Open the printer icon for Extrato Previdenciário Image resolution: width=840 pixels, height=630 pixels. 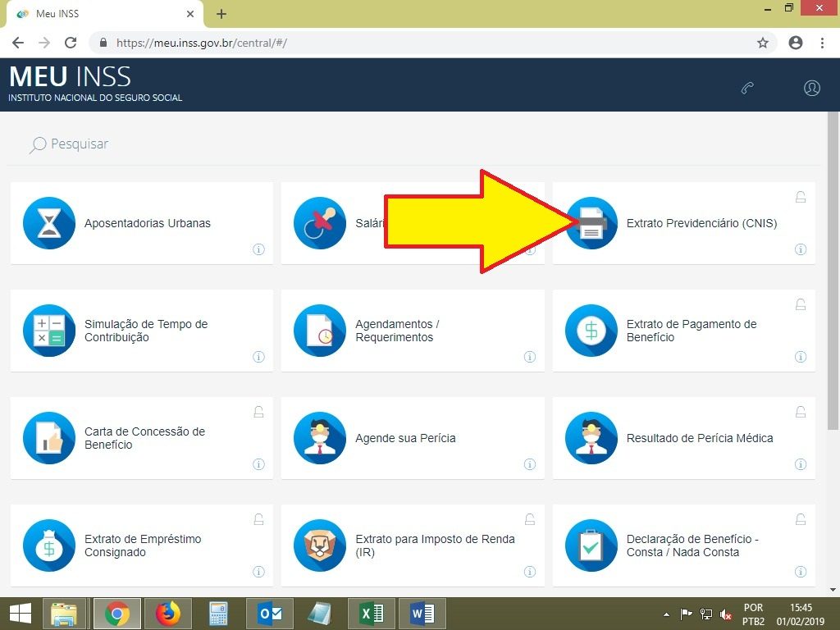[x=591, y=223]
